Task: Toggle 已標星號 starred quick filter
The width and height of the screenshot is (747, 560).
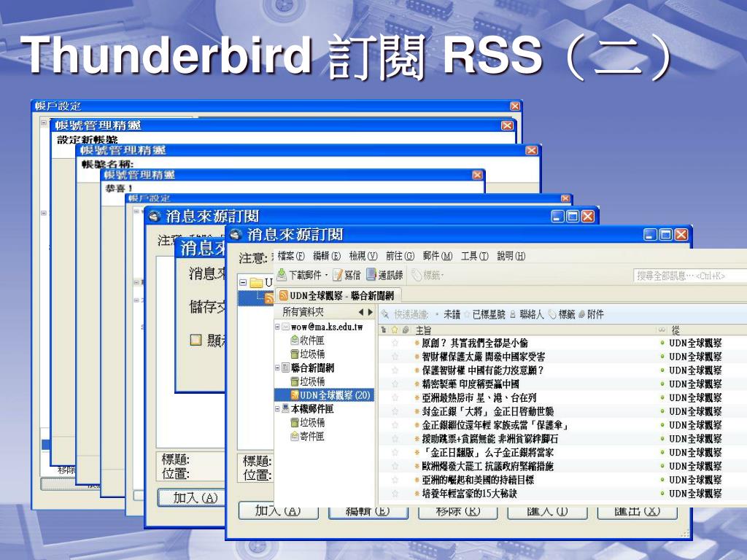Action: point(484,314)
